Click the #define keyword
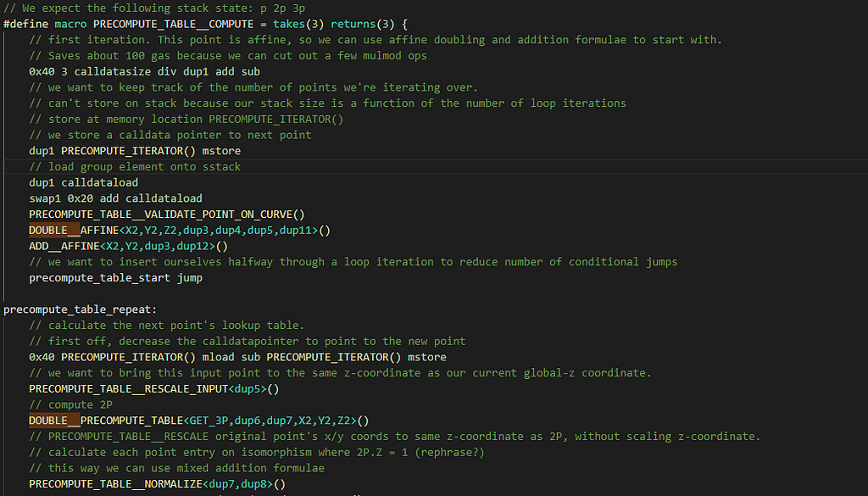Image resolution: width=868 pixels, height=496 pixels. [26, 25]
